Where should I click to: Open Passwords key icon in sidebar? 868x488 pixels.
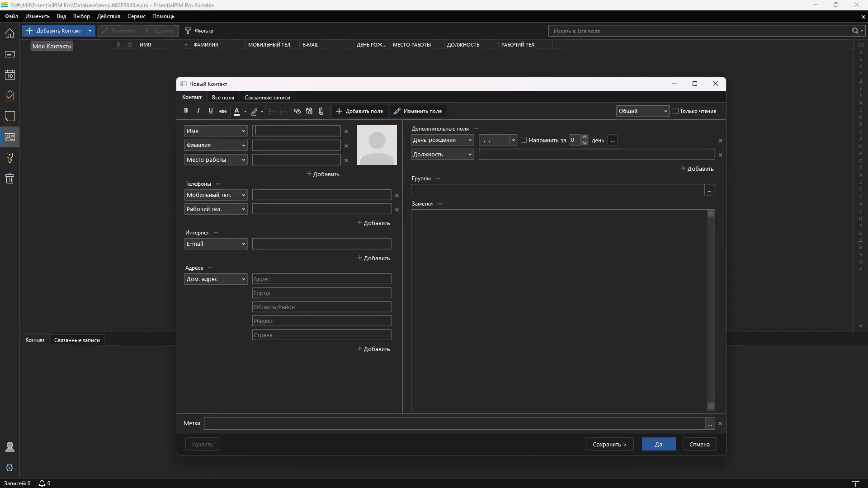click(9, 158)
